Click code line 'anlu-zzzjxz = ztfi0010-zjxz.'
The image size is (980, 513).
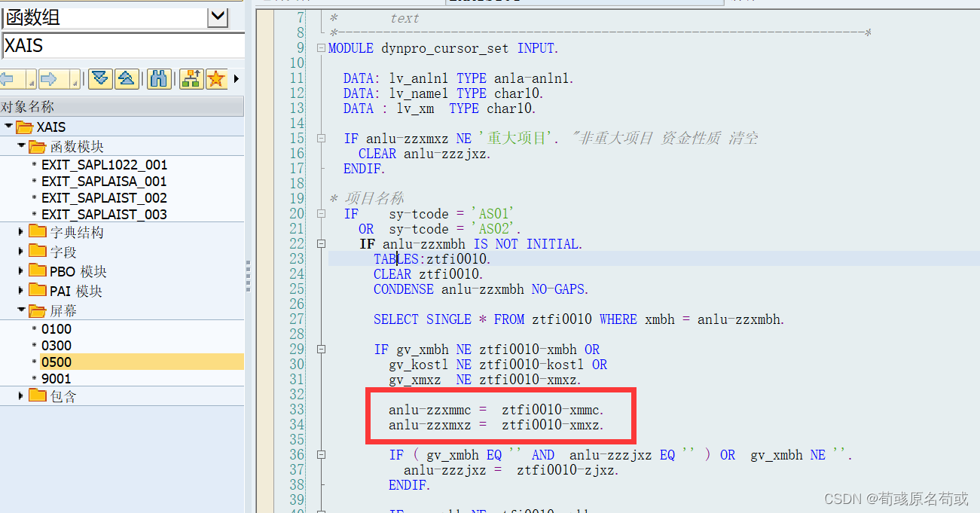point(511,470)
